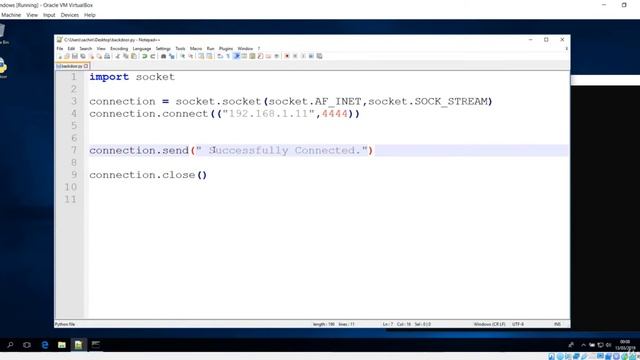Click Windows (CR LF) in status bar
Viewport: 640px width, 360px height.
489,324
